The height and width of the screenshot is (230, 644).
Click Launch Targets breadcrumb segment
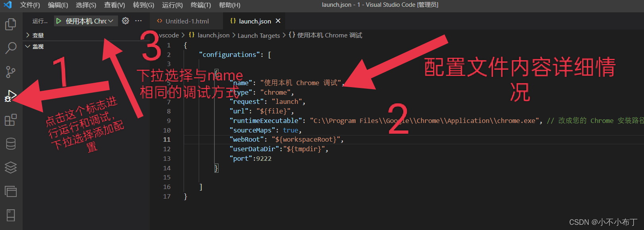click(259, 35)
